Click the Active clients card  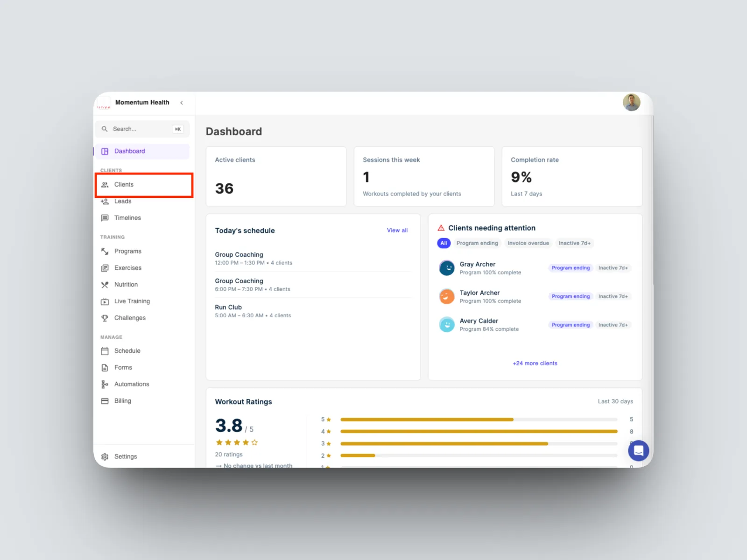276,176
